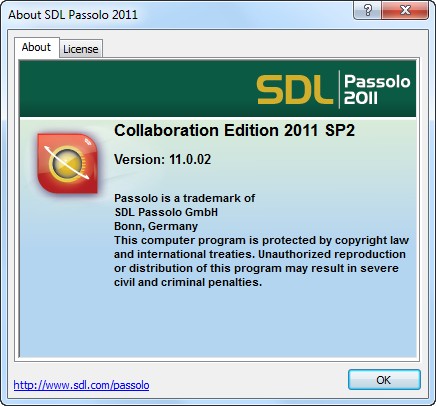Click 'This computer program is protected' line
The height and width of the screenshot is (406, 436).
pyautogui.click(x=261, y=240)
